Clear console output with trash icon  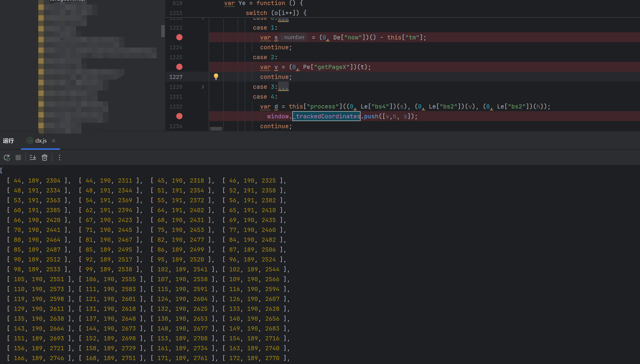(x=45, y=157)
